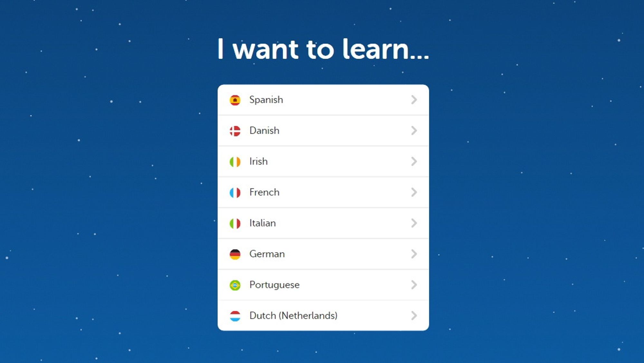Viewport: 644px width, 363px height.
Task: Open the French learning course
Action: pyautogui.click(x=322, y=192)
